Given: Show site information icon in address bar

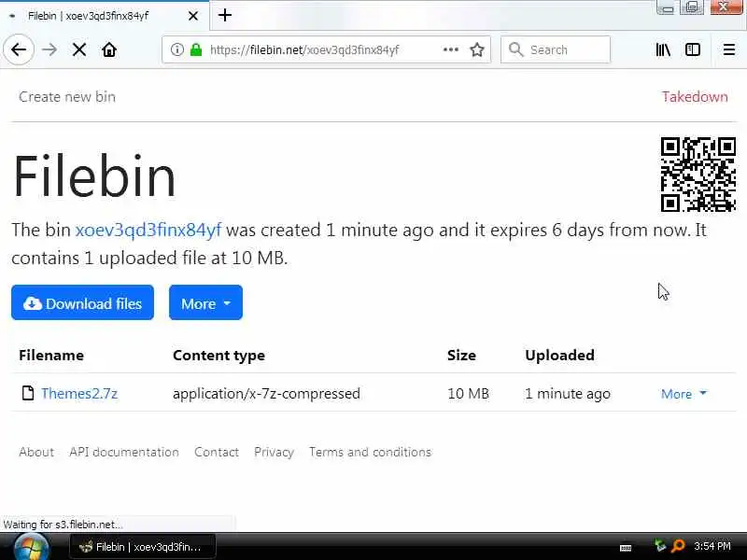Looking at the screenshot, I should (176, 49).
